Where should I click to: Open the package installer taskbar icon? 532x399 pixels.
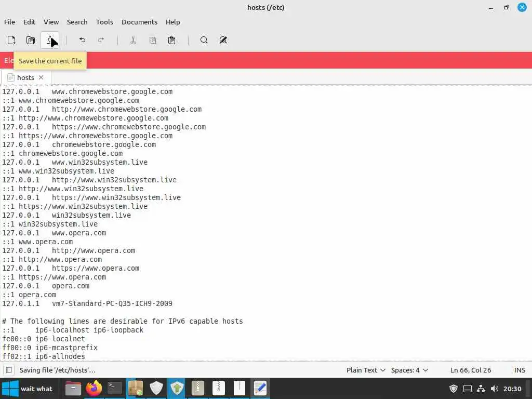click(136, 389)
